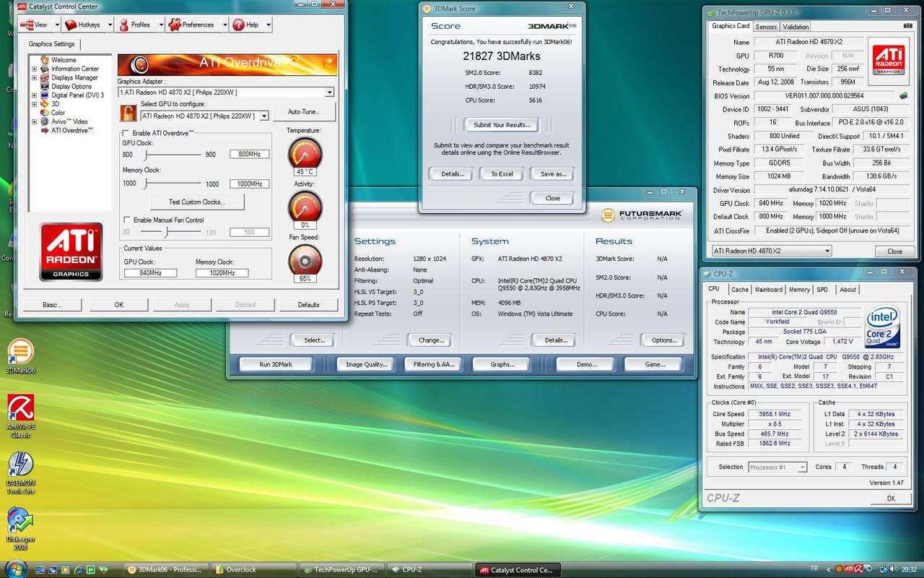
Task: Click the CPU-Z taskbar button
Action: pos(430,569)
